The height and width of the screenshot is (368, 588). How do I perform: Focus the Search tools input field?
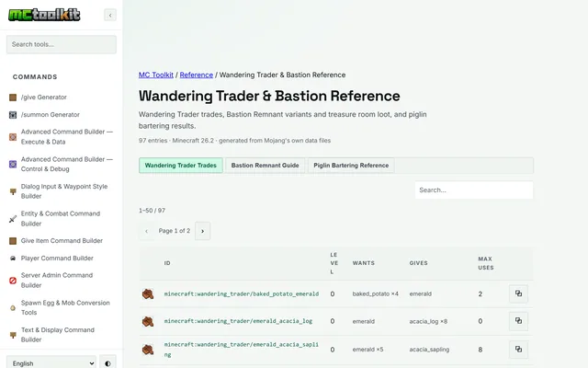click(62, 44)
